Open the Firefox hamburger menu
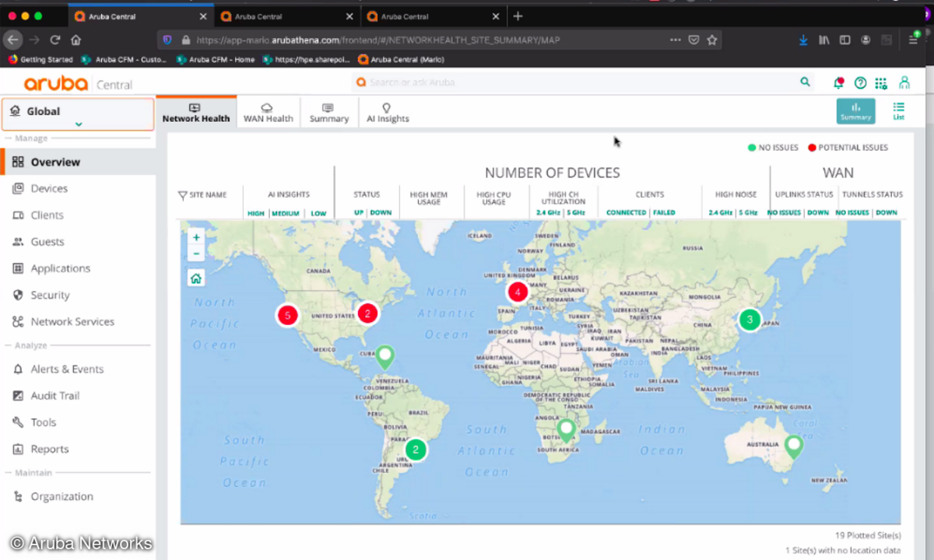This screenshot has width=934, height=560. tap(915, 40)
